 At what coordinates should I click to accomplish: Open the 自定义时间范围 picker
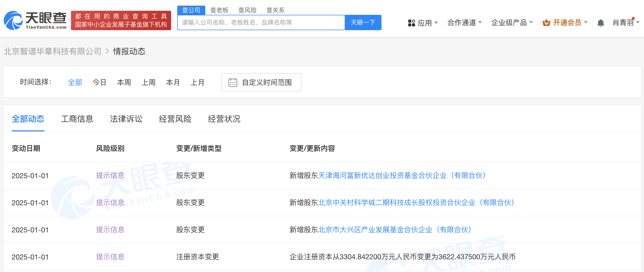[x=261, y=82]
